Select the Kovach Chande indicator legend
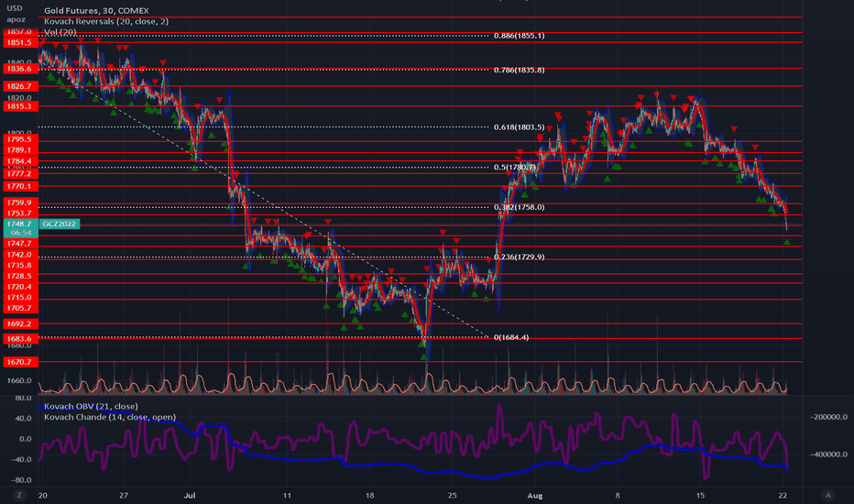Image resolution: width=854 pixels, height=504 pixels. click(110, 417)
